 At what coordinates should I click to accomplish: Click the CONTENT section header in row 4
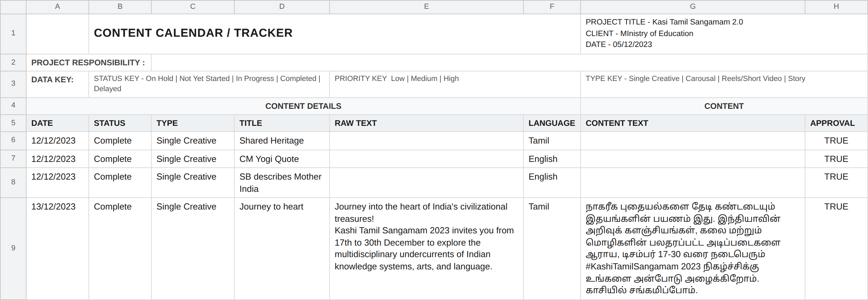click(x=724, y=106)
